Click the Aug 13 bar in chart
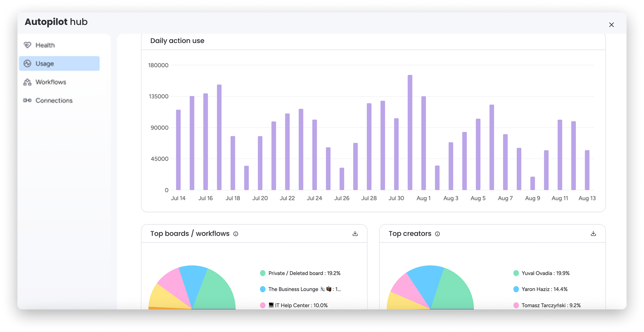The width and height of the screenshot is (644, 332). click(587, 170)
